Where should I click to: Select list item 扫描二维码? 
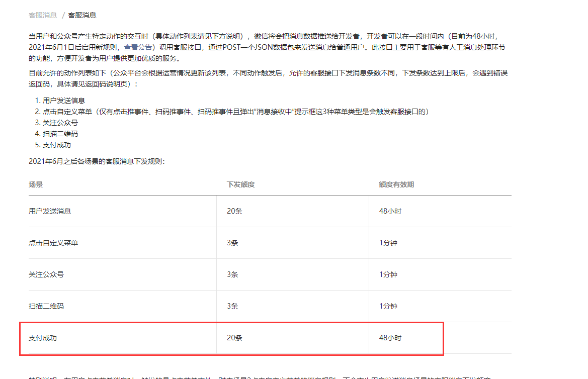pyautogui.click(x=60, y=134)
